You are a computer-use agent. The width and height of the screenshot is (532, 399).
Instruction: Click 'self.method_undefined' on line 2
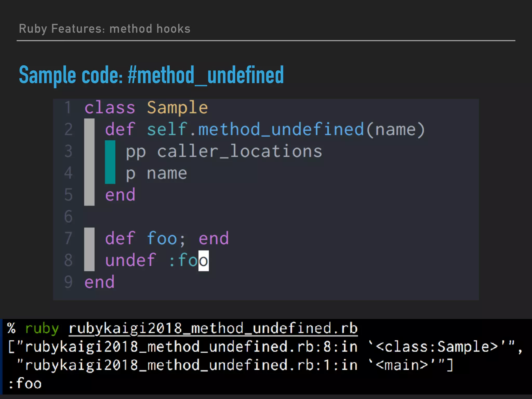pos(255,129)
